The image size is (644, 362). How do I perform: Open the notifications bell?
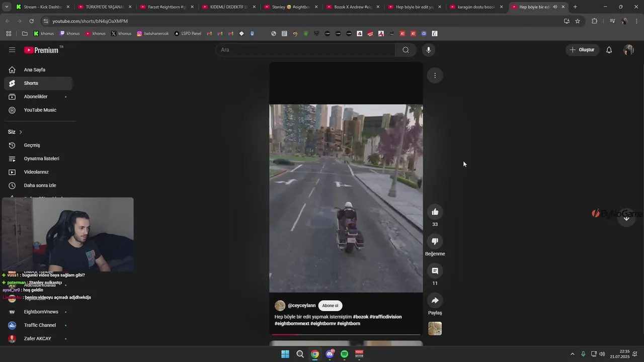pyautogui.click(x=609, y=50)
